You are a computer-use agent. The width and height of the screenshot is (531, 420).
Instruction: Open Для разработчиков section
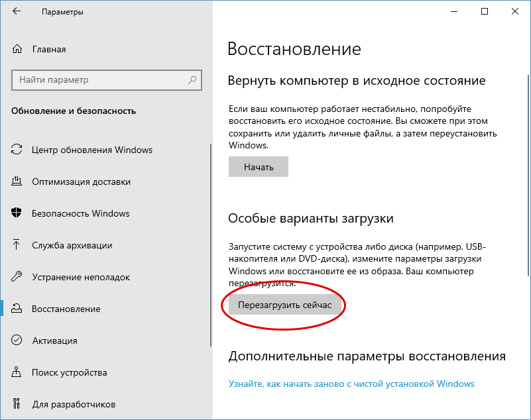pos(74,404)
